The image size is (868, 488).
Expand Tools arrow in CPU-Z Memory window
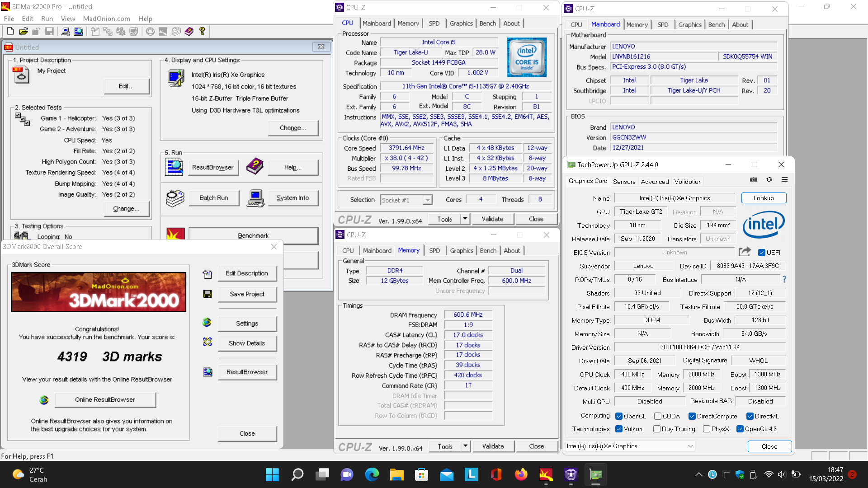tap(465, 446)
